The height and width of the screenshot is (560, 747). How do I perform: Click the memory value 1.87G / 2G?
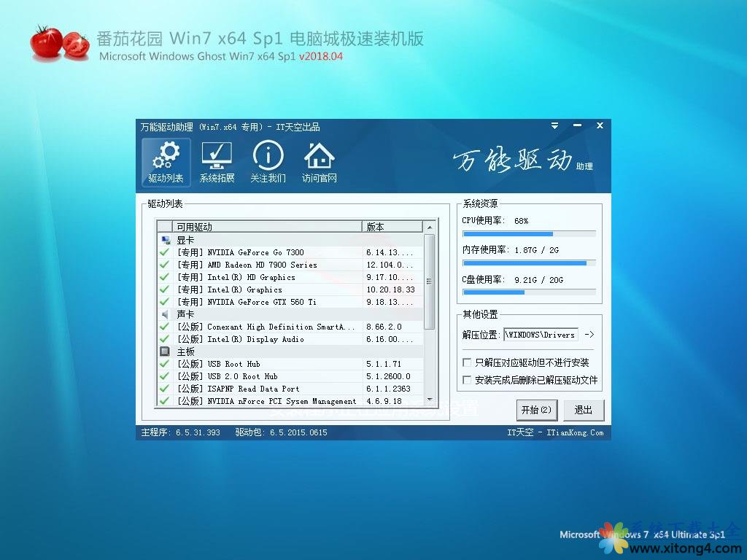point(536,250)
